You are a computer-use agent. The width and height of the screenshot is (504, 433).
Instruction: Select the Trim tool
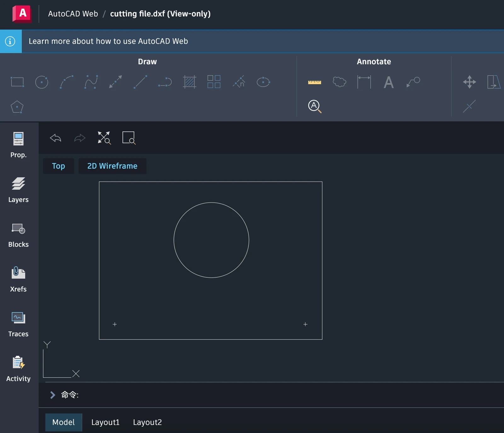(x=469, y=106)
